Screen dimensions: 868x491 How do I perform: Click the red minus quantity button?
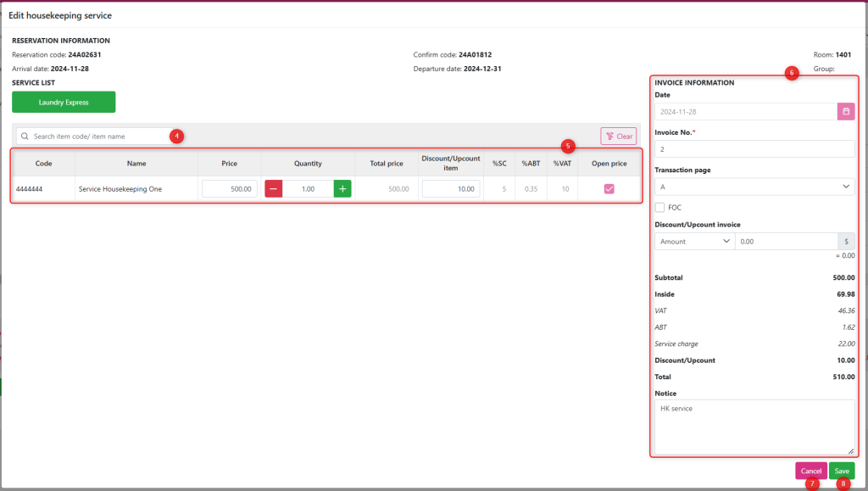pyautogui.click(x=273, y=189)
